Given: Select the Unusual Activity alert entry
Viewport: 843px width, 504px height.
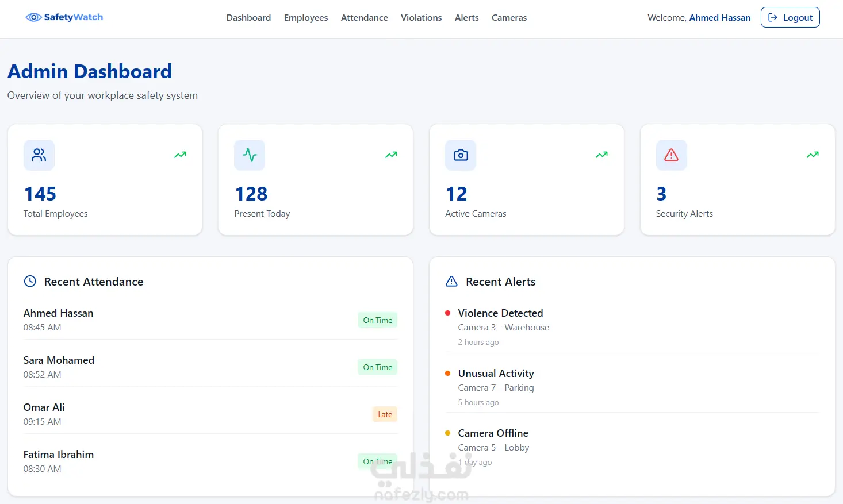Looking at the screenshot, I should tap(633, 387).
